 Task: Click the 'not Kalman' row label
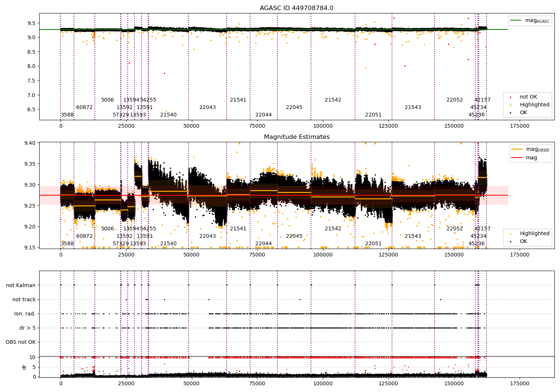click(x=21, y=285)
